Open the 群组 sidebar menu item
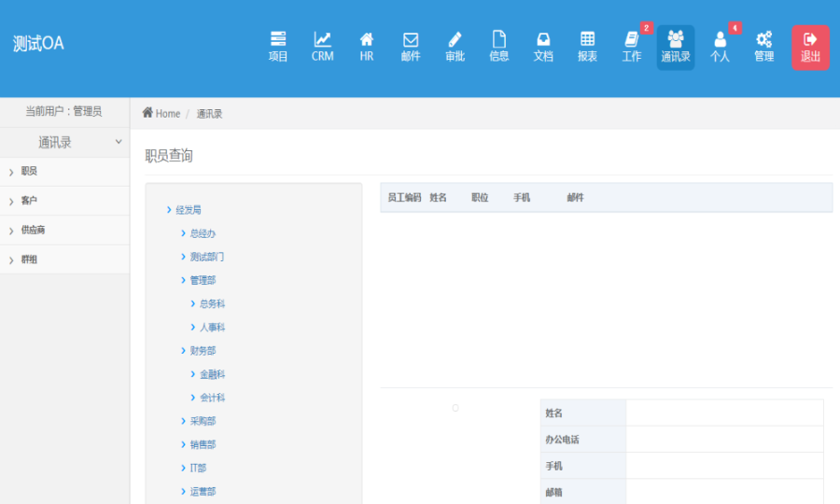The width and height of the screenshot is (840, 504). 64,259
